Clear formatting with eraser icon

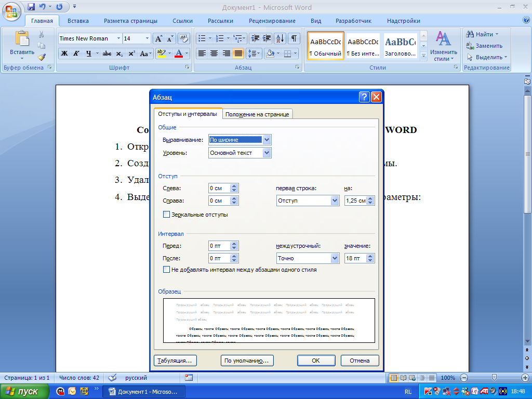(183, 38)
